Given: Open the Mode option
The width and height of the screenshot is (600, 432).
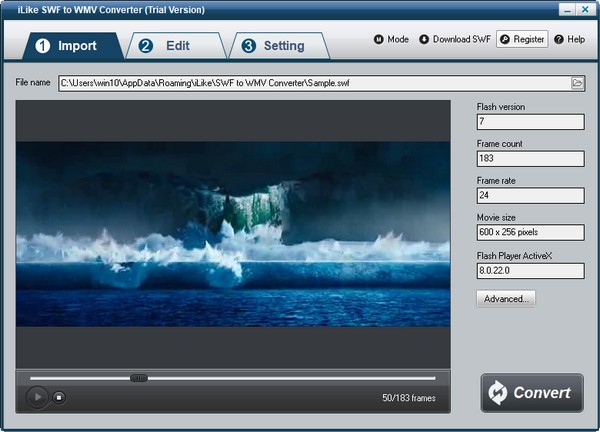Looking at the screenshot, I should (x=392, y=40).
